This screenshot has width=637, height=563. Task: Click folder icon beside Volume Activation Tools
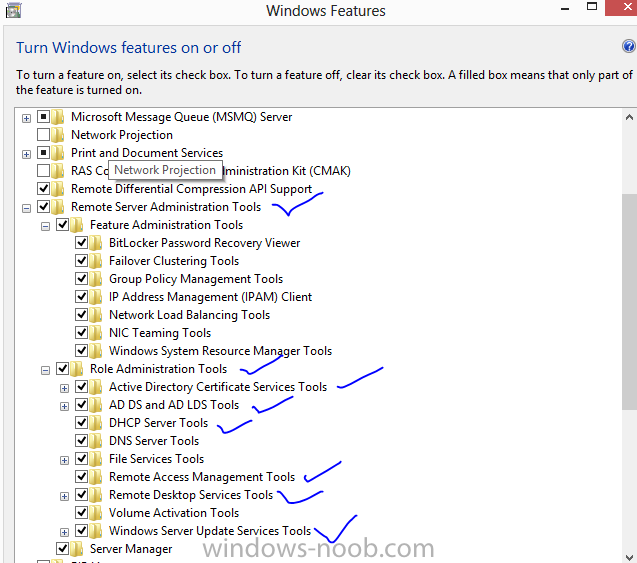point(95,513)
